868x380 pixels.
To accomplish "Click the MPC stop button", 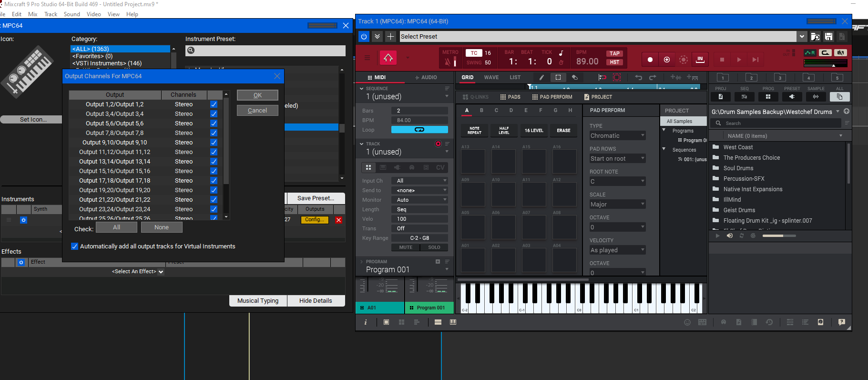I will pyautogui.click(x=722, y=60).
